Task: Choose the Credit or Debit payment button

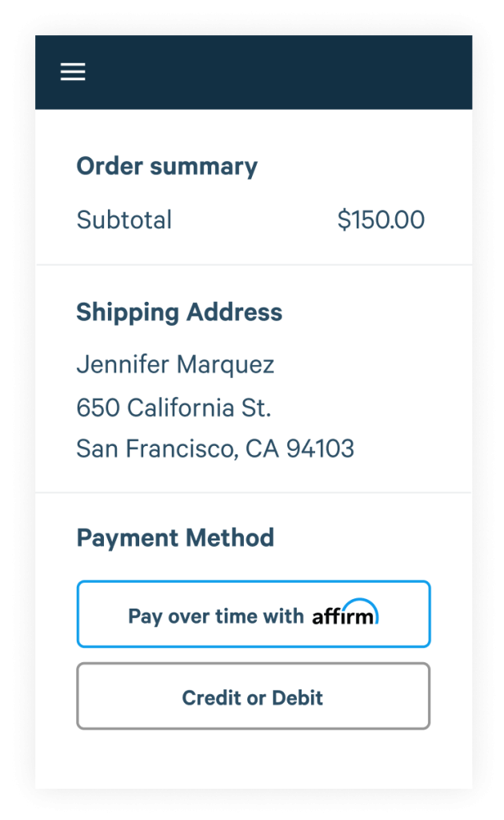Action: pos(254,697)
